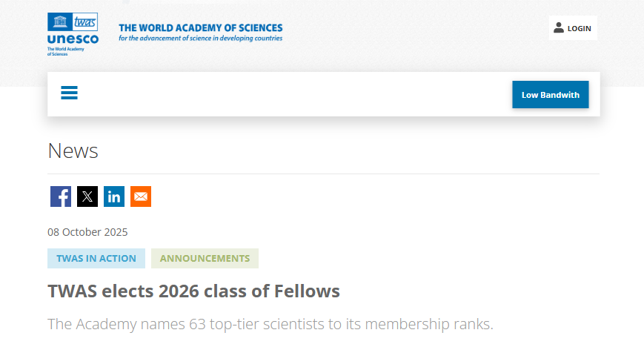Click the '63 top-tier scientists' subtitle
The width and height of the screenshot is (644, 347).
point(270,324)
